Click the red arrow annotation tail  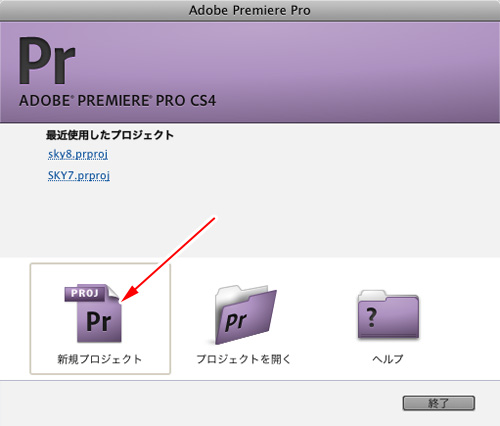click(212, 220)
